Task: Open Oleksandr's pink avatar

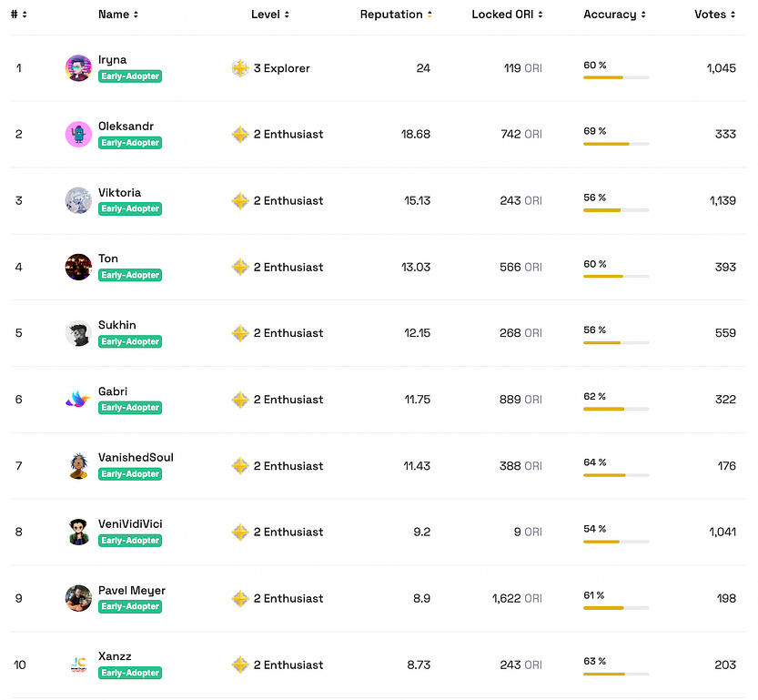Action: [78, 135]
